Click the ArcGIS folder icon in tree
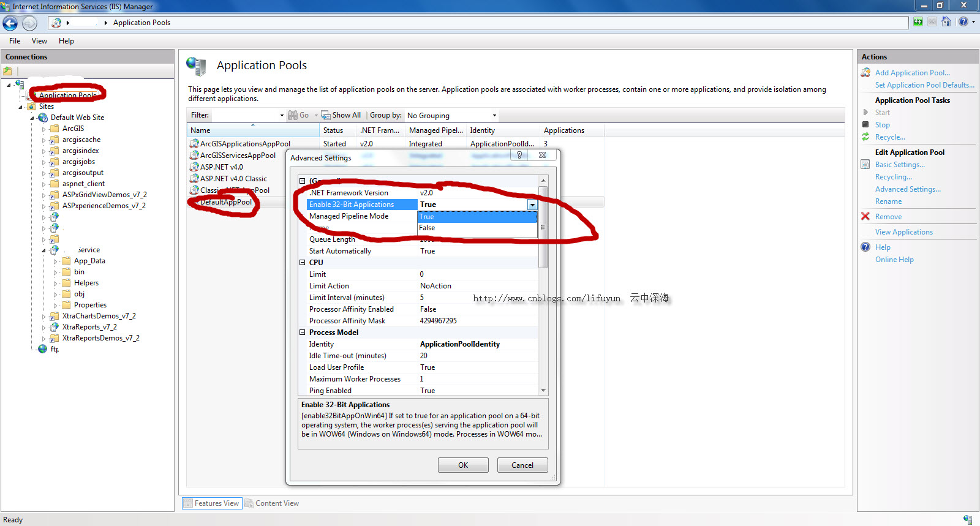This screenshot has height=526, width=980. coord(55,129)
